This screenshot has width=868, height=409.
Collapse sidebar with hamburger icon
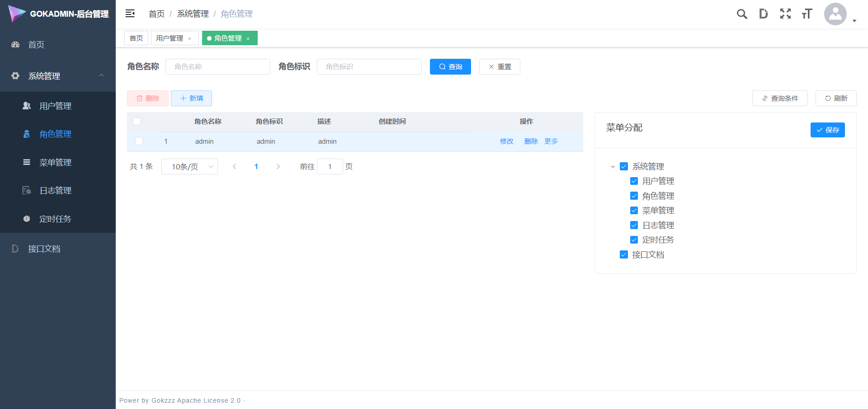[130, 14]
